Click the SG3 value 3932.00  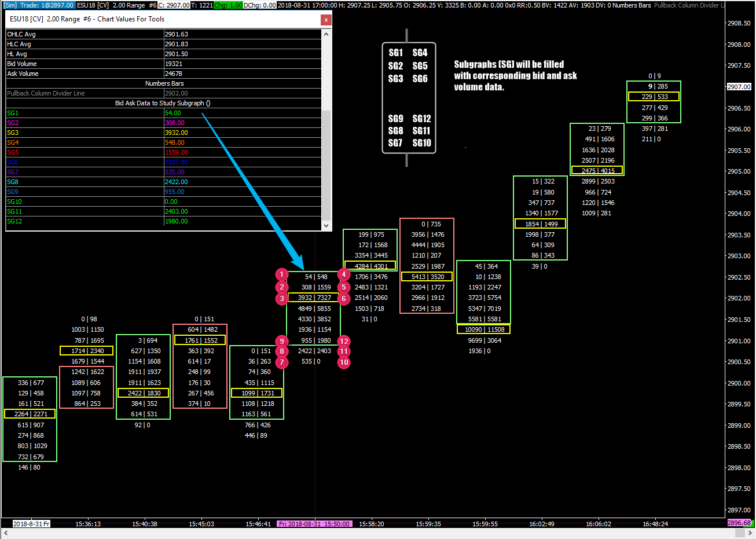(x=177, y=133)
